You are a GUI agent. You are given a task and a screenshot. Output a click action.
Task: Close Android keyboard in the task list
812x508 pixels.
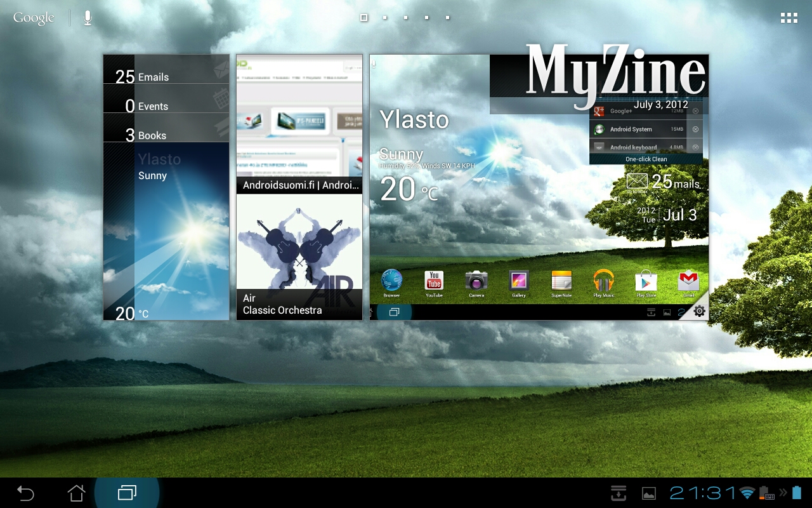tap(695, 147)
